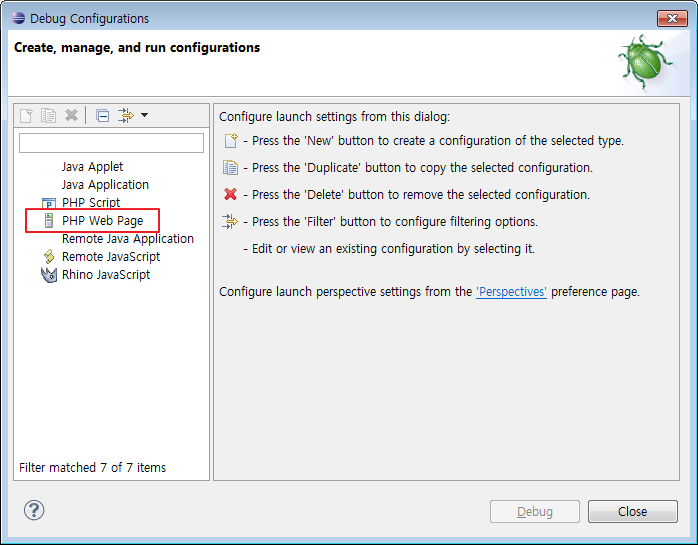Select Java Applet configuration type
The image size is (698, 545).
coord(92,167)
